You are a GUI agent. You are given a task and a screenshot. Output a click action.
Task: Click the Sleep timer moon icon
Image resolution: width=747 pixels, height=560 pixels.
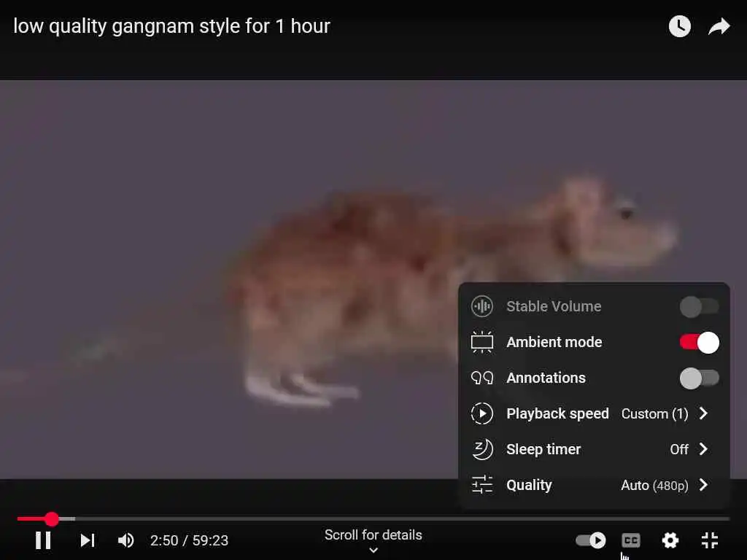pos(481,449)
